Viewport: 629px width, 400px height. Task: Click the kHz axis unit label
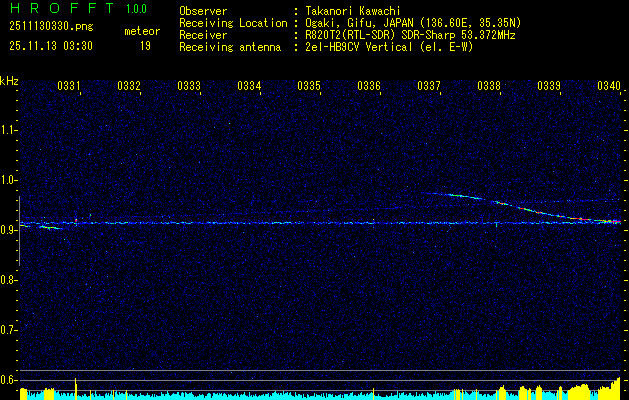coord(9,81)
